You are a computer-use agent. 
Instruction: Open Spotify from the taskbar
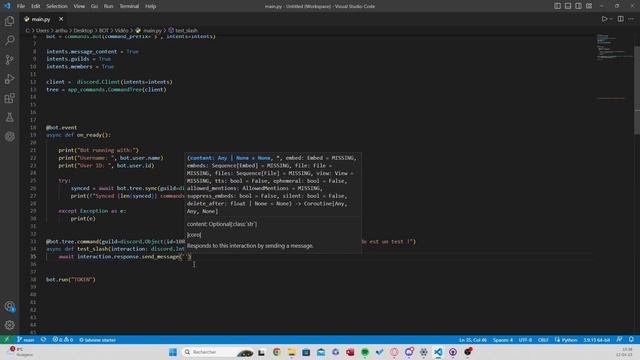(365, 352)
